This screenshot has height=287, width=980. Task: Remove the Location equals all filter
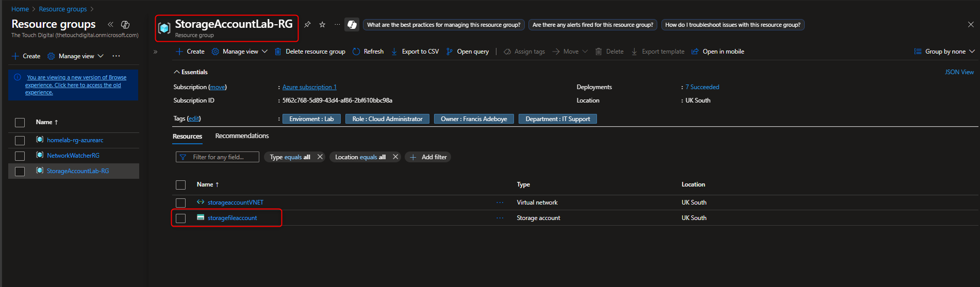[395, 157]
